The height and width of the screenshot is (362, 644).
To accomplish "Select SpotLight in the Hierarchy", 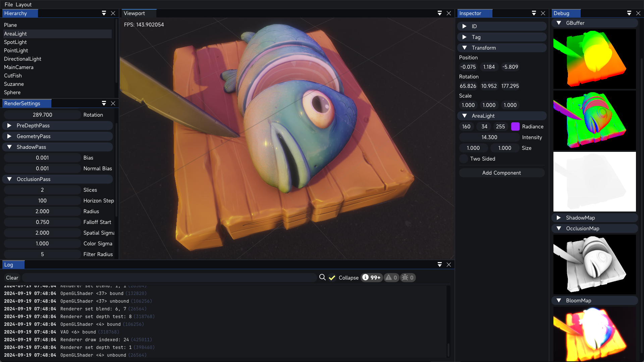I will 57,42.
